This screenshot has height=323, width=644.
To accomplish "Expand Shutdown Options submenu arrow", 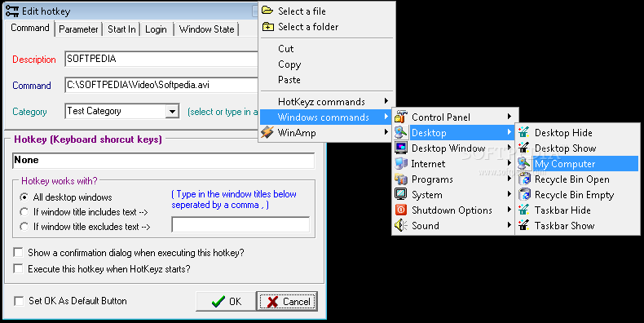I will pos(509,210).
